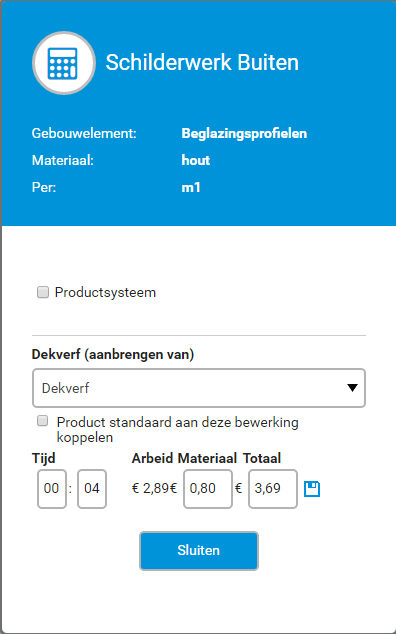Screen dimensions: 396x634
Task: Click the Dekverf (aanbrengen van) heading
Action: [113, 355]
